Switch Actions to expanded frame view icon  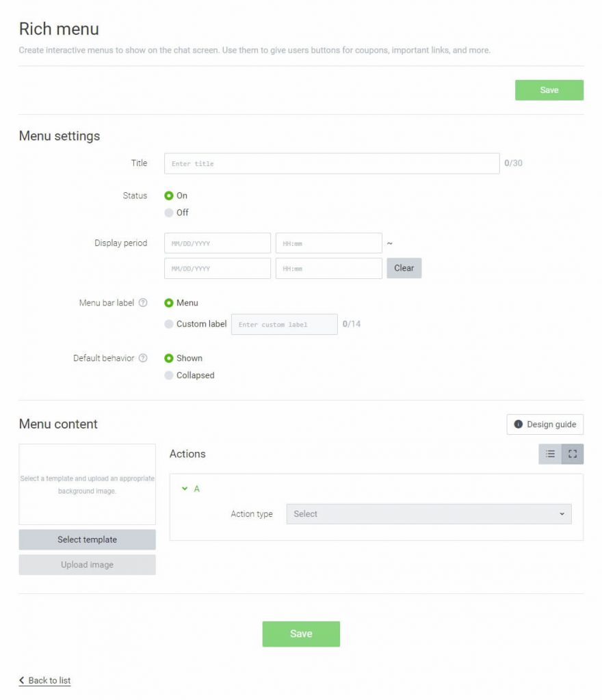click(x=573, y=454)
